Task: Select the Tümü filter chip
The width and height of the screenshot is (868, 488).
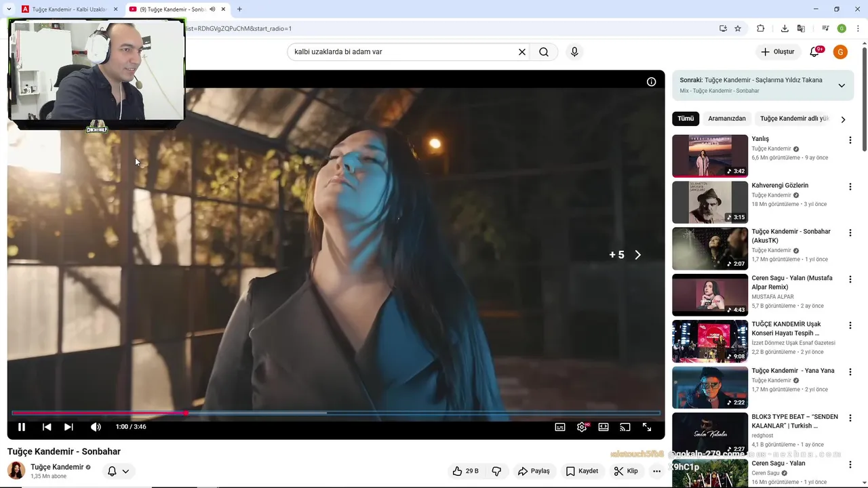Action: (686, 119)
